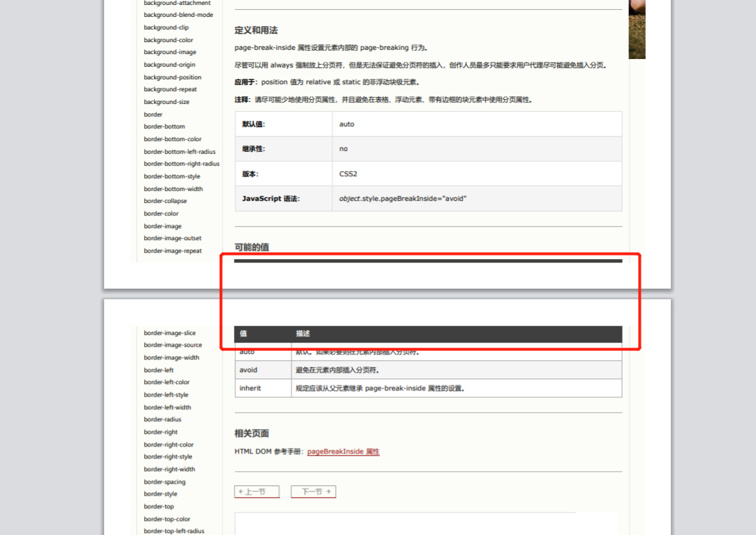The width and height of the screenshot is (756, 535).
Task: Click the 相关页面 heading
Action: tap(252, 433)
